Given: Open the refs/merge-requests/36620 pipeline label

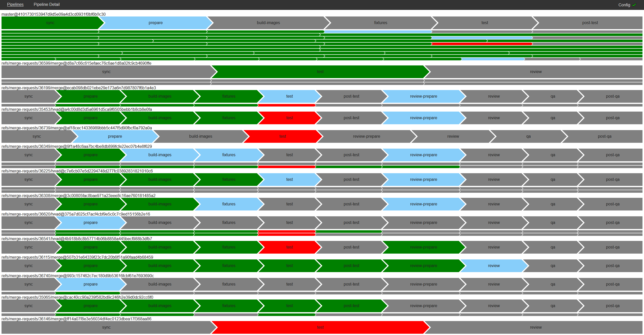Looking at the screenshot, I should (x=76, y=214).
